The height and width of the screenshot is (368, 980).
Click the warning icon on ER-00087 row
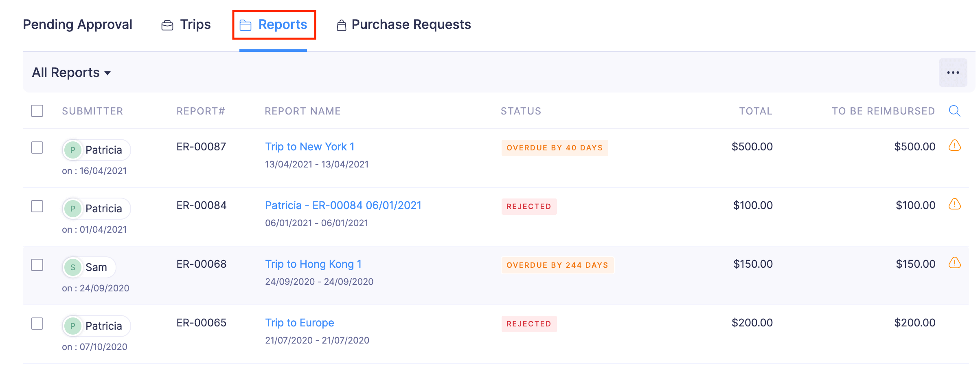coord(956,145)
